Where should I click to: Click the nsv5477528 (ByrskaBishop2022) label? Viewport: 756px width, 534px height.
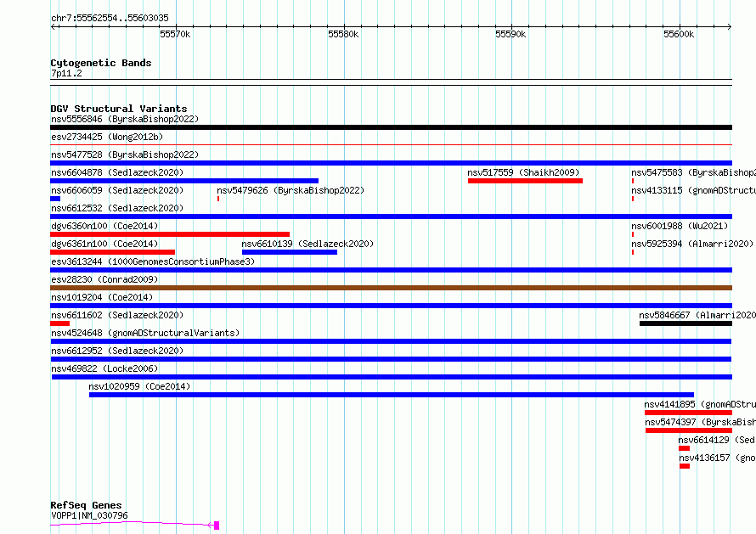pos(125,155)
